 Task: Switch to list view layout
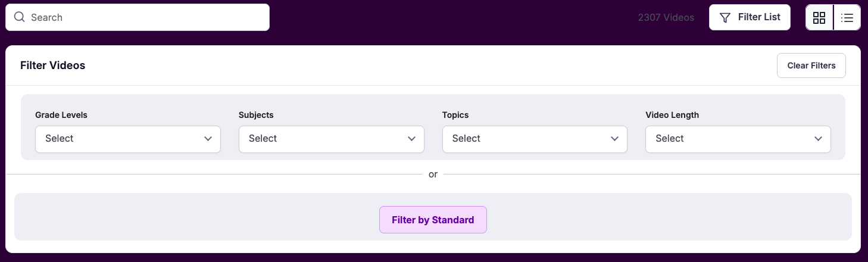pyautogui.click(x=847, y=18)
